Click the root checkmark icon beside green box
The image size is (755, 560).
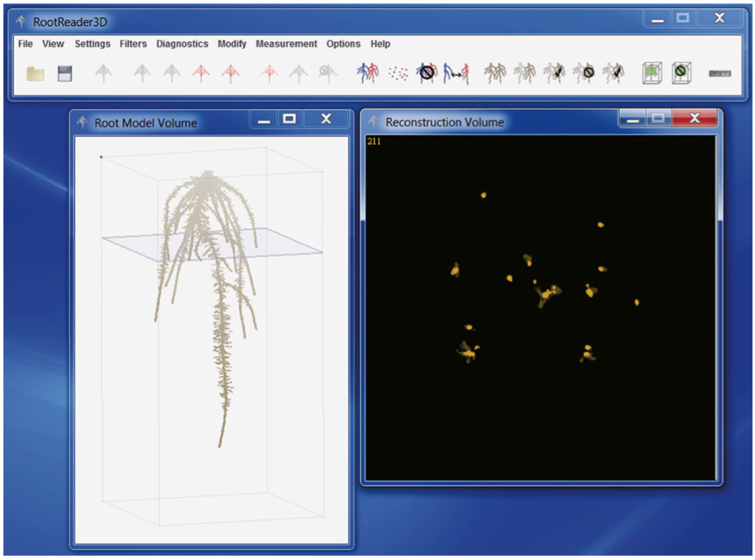613,73
